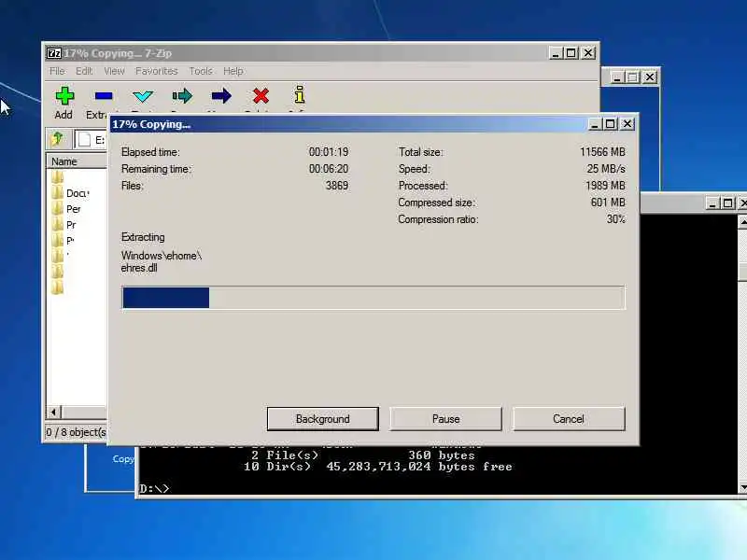The height and width of the screenshot is (560, 747).
Task: Click the 0 / 8 object(s) status text
Action: 76,432
